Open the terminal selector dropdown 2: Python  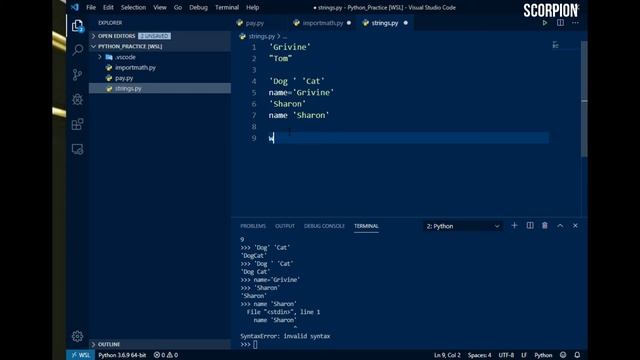[462, 226]
